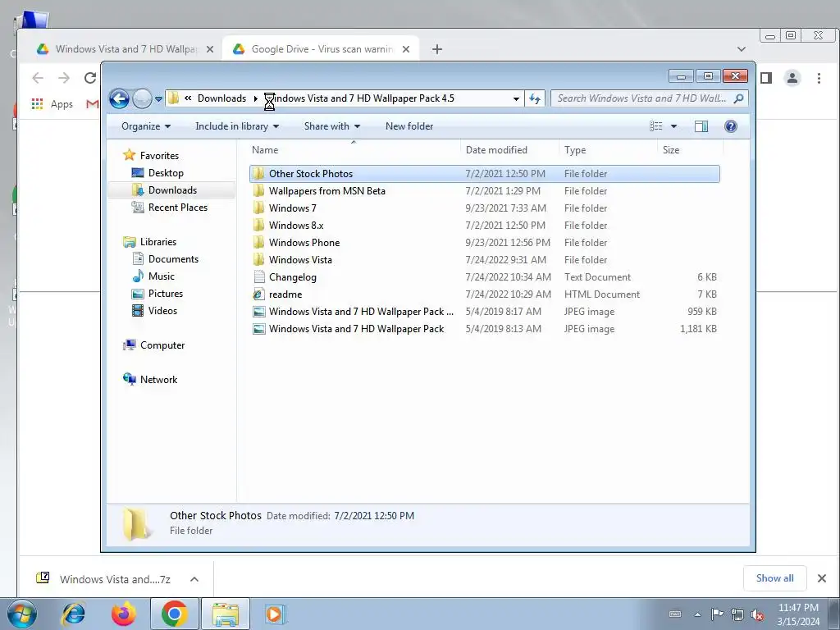Click the Explorer Back arrow button
This screenshot has width=840, height=630.
tap(119, 98)
